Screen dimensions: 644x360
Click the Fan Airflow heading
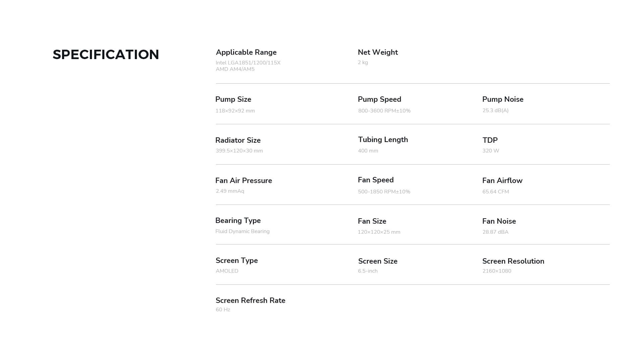point(502,181)
